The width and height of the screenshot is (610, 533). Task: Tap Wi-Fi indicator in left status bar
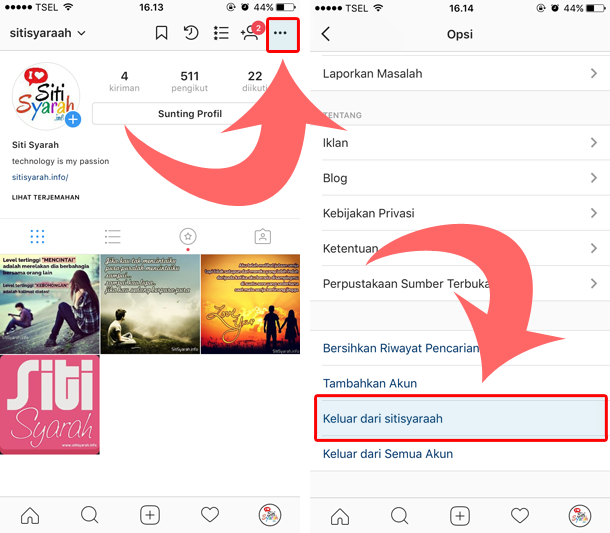[68, 7]
